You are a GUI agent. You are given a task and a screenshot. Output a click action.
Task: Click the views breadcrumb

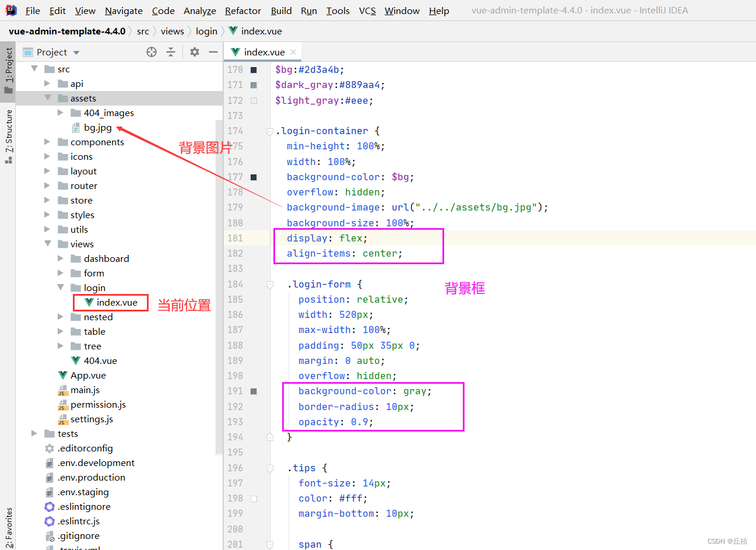click(172, 31)
